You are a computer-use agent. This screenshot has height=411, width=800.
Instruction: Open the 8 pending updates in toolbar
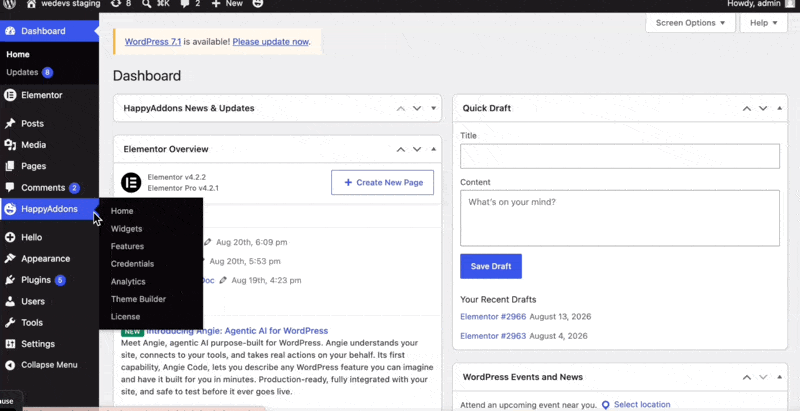(x=121, y=4)
